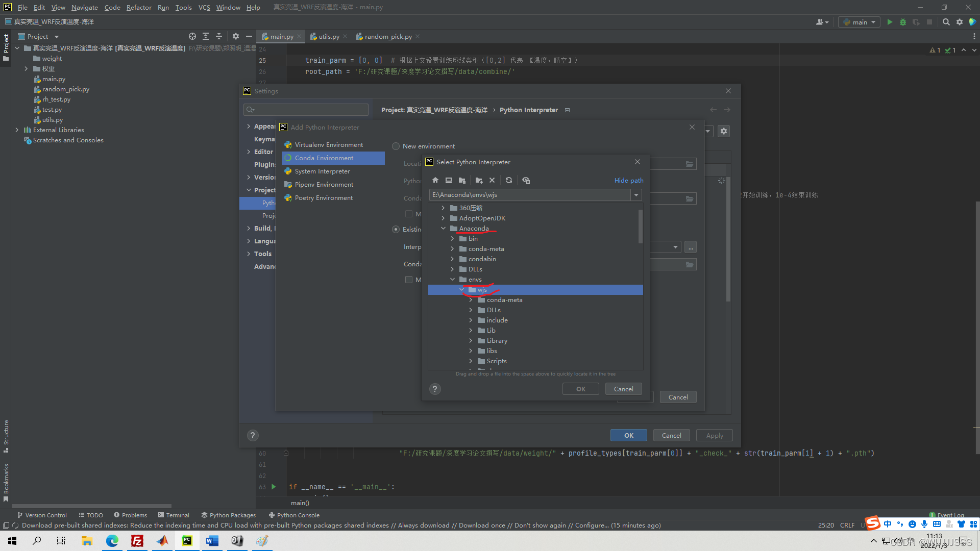
Task: Click the Cancel button in Add Python Interpreter
Action: tap(678, 397)
